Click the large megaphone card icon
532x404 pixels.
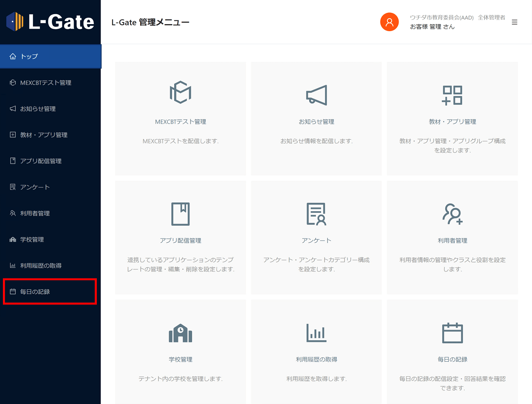point(316,95)
